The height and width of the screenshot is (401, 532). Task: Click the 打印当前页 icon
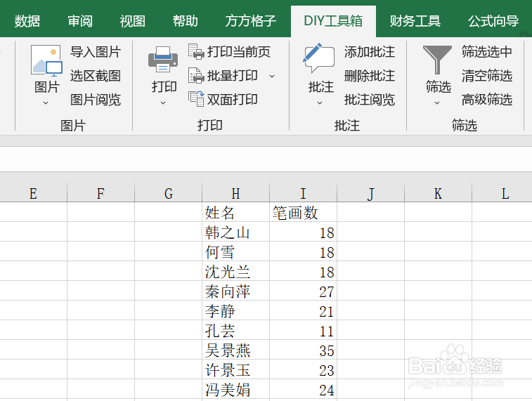(x=196, y=51)
